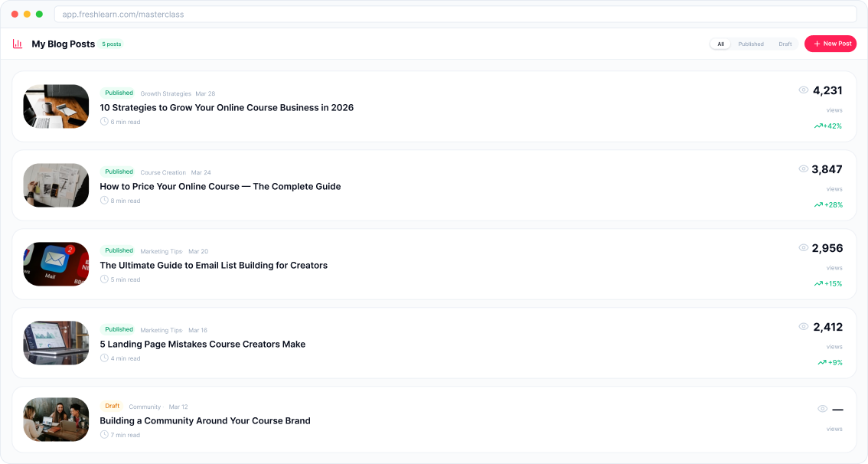Click the bar chart icon beside My Blog Posts
The width and height of the screenshot is (868, 464).
(17, 44)
